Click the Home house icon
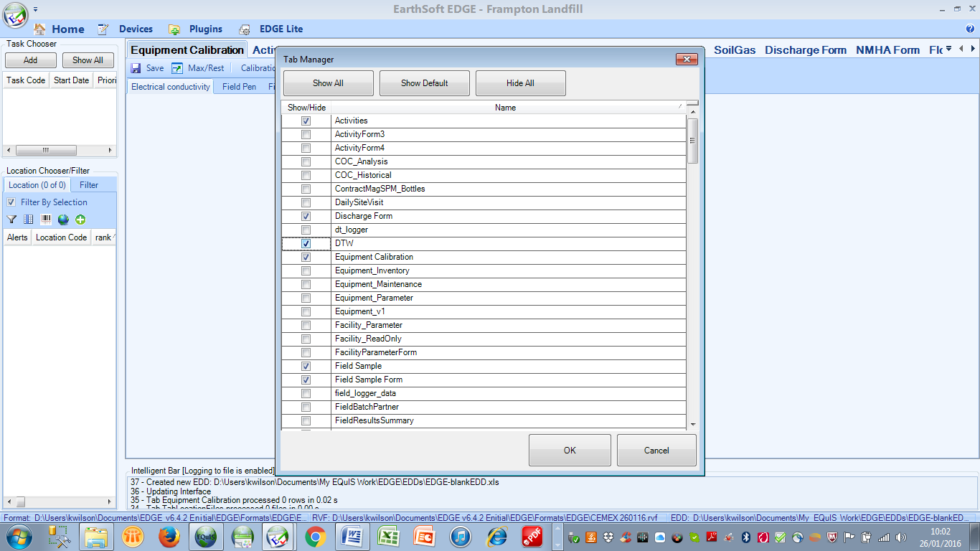Image resolution: width=980 pixels, height=551 pixels. click(39, 29)
